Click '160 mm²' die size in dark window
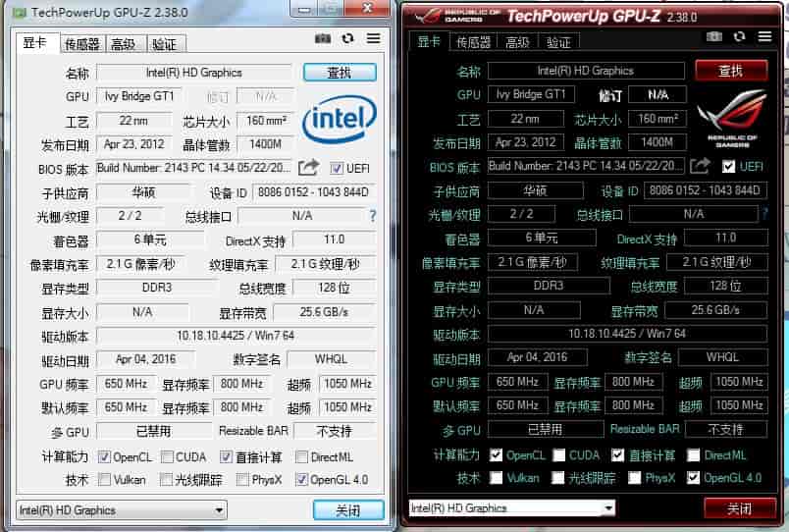The width and height of the screenshot is (789, 532). tap(657, 119)
